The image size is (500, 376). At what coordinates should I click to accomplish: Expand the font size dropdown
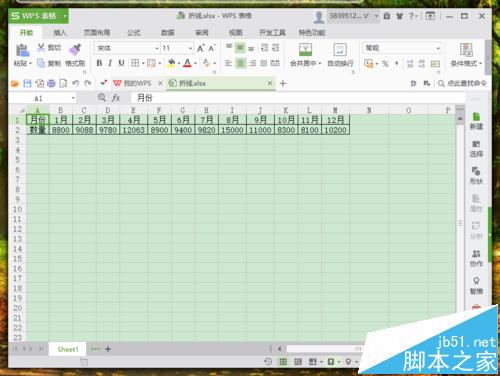click(x=190, y=48)
